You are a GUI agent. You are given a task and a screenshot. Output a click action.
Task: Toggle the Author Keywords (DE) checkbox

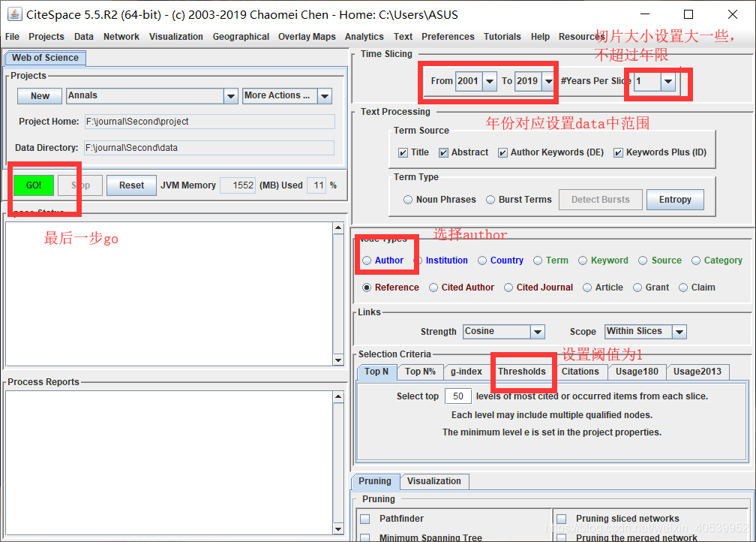click(x=502, y=152)
